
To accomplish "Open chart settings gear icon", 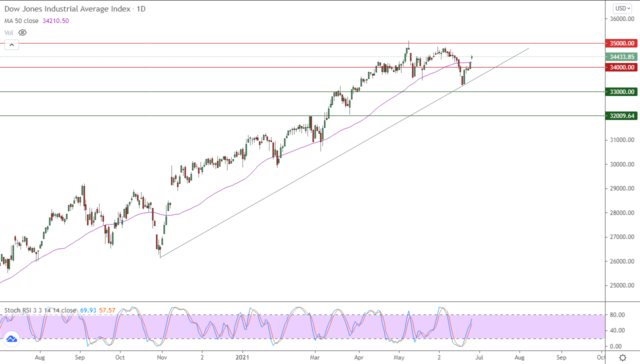I will tap(622, 357).
